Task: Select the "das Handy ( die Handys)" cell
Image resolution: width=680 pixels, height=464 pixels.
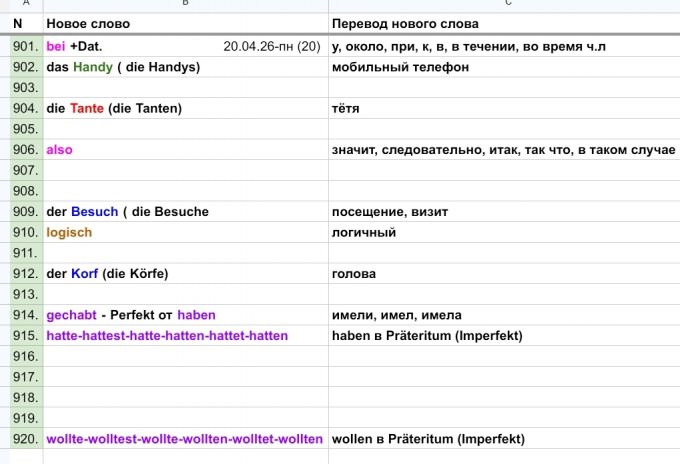Action: point(185,67)
